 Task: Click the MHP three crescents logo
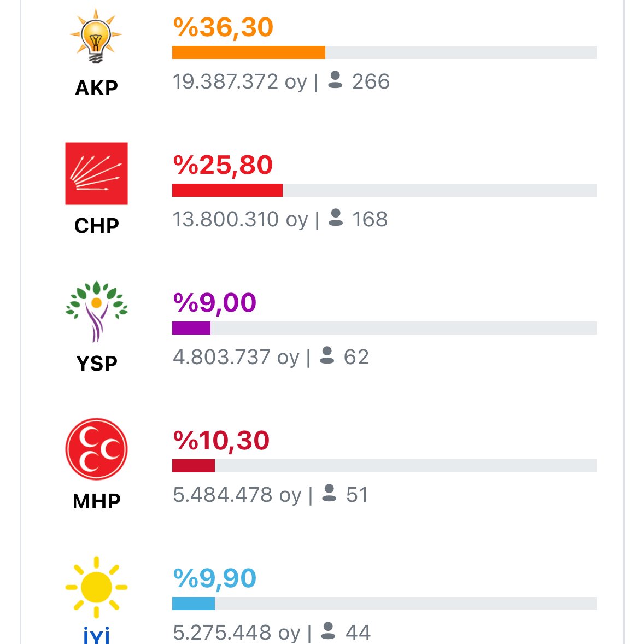(x=97, y=449)
